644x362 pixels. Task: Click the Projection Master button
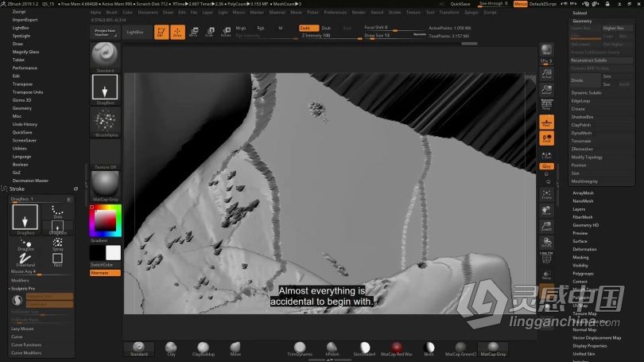tap(105, 32)
